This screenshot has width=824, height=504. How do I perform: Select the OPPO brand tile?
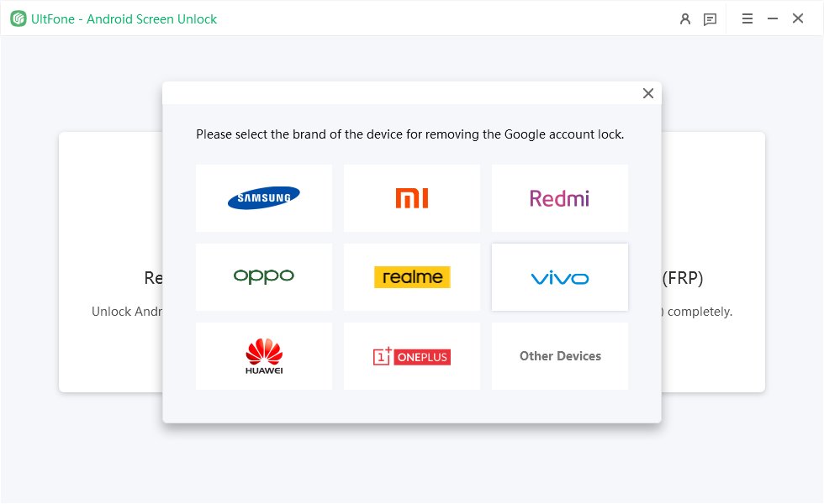click(264, 276)
